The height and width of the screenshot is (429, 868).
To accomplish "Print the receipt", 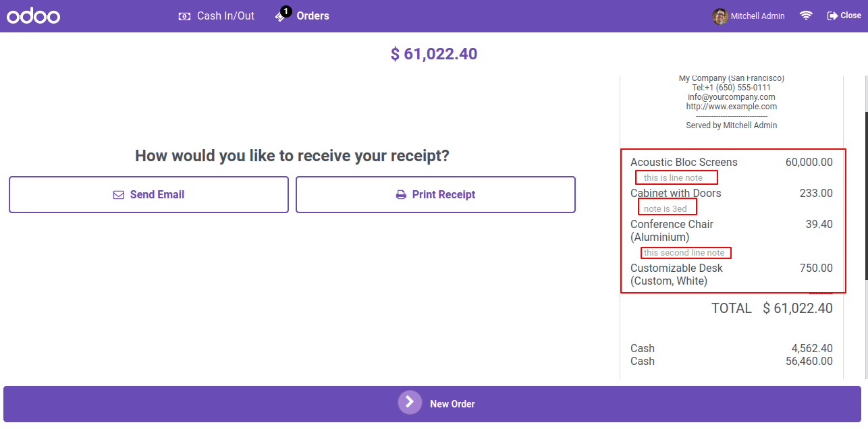I will tap(435, 195).
